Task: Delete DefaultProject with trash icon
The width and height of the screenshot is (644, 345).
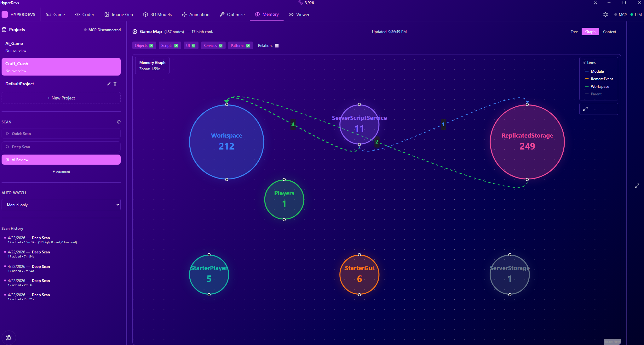Action: point(115,84)
